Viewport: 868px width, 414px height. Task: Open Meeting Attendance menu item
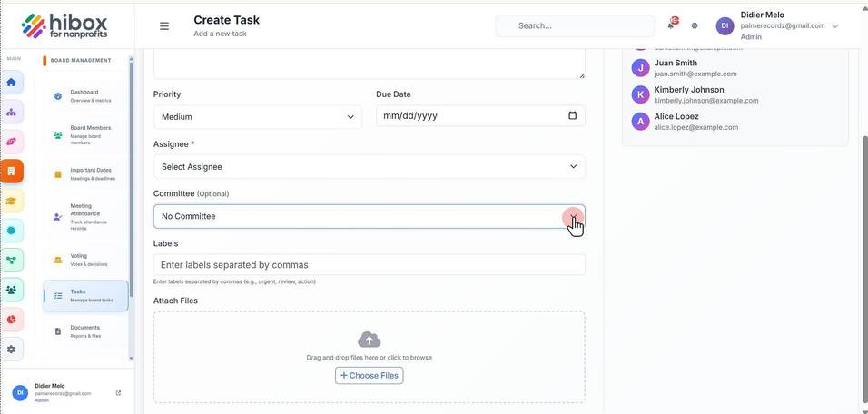click(86, 217)
